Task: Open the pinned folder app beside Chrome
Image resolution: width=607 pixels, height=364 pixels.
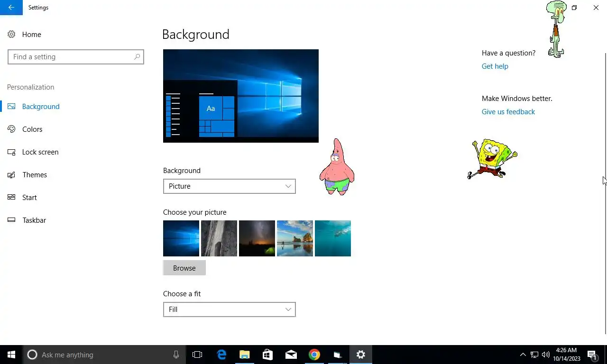Action: [x=337, y=355]
